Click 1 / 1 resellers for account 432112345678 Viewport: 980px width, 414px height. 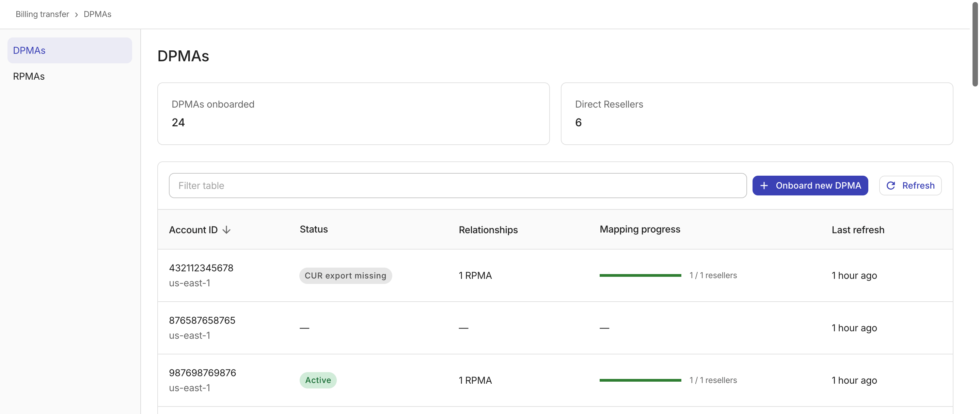713,275
